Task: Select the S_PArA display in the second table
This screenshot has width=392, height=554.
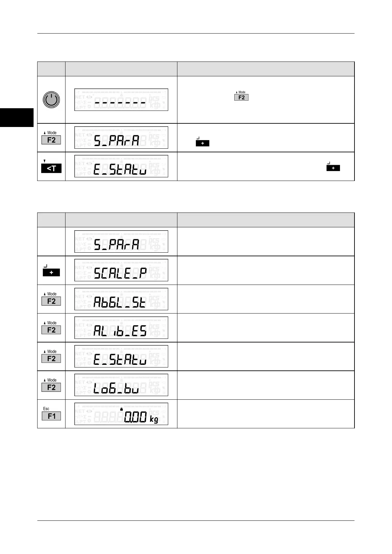Action: pos(121,241)
